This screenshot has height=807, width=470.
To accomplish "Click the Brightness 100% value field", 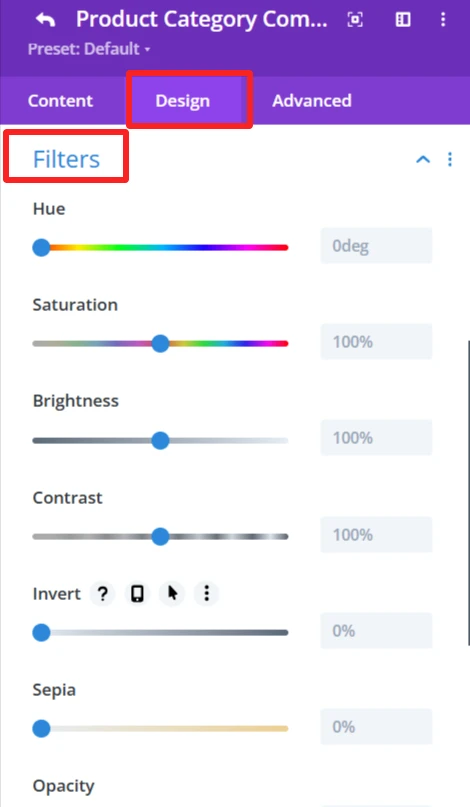I will click(x=376, y=438).
